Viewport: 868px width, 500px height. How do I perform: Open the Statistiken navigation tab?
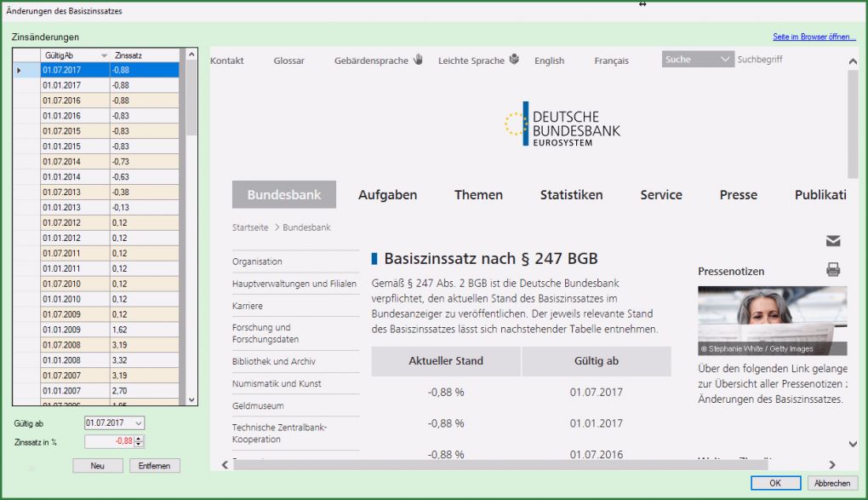click(571, 195)
